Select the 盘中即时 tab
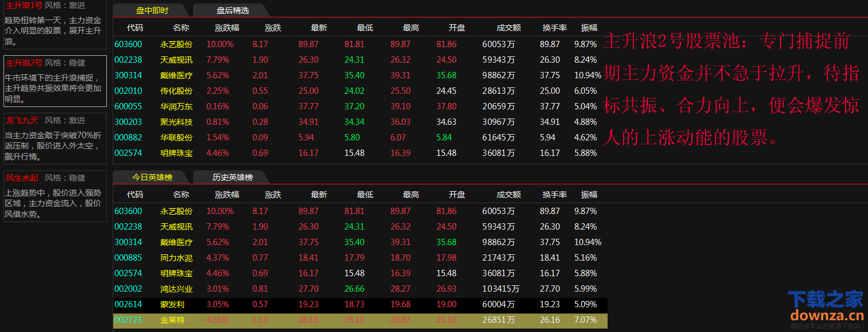The width and height of the screenshot is (868, 332). [x=152, y=10]
